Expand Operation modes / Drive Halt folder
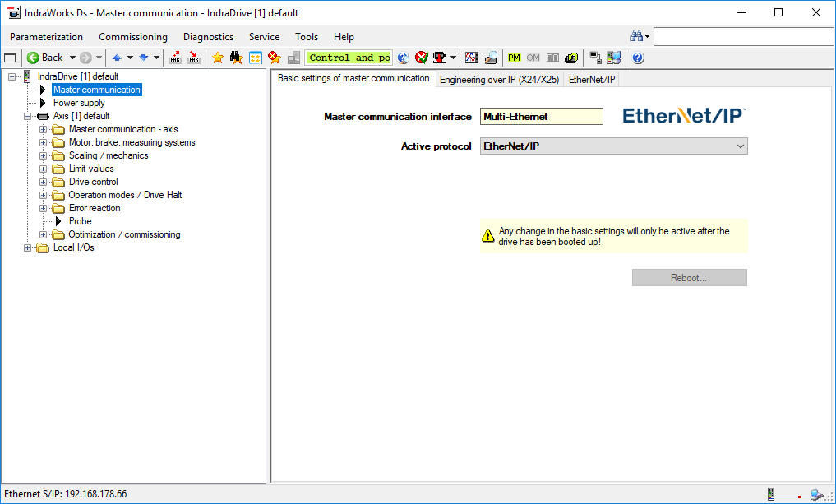 tap(44, 195)
